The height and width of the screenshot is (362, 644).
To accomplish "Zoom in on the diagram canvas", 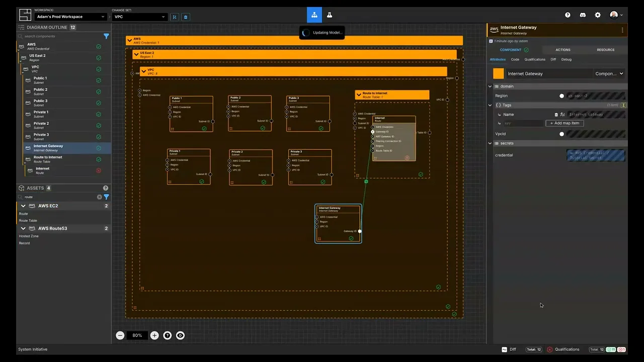I will pos(154,335).
